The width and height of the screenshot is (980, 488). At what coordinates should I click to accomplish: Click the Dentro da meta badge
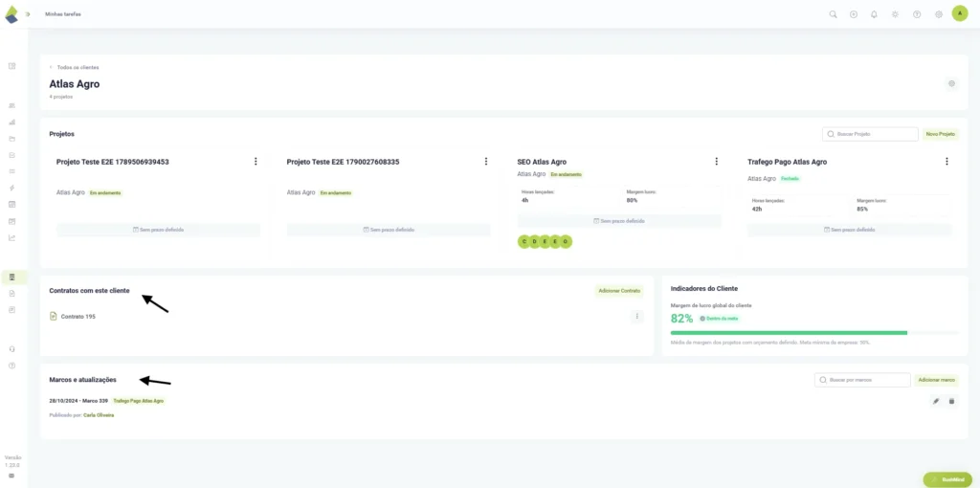pyautogui.click(x=720, y=319)
